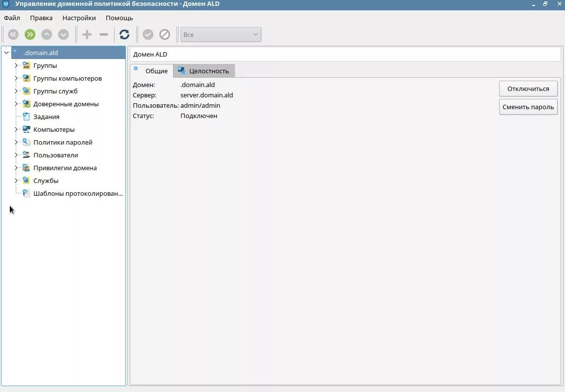Expand the Группы компьютеров node

tap(16, 78)
